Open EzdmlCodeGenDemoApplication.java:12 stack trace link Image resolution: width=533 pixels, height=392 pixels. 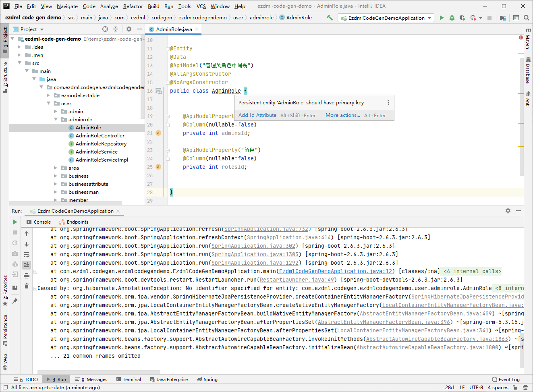click(x=336, y=272)
